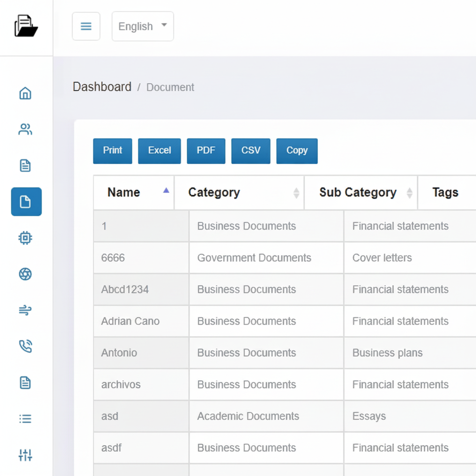Toggle the hamburger sidebar menu button
The image size is (476, 476).
tap(86, 26)
